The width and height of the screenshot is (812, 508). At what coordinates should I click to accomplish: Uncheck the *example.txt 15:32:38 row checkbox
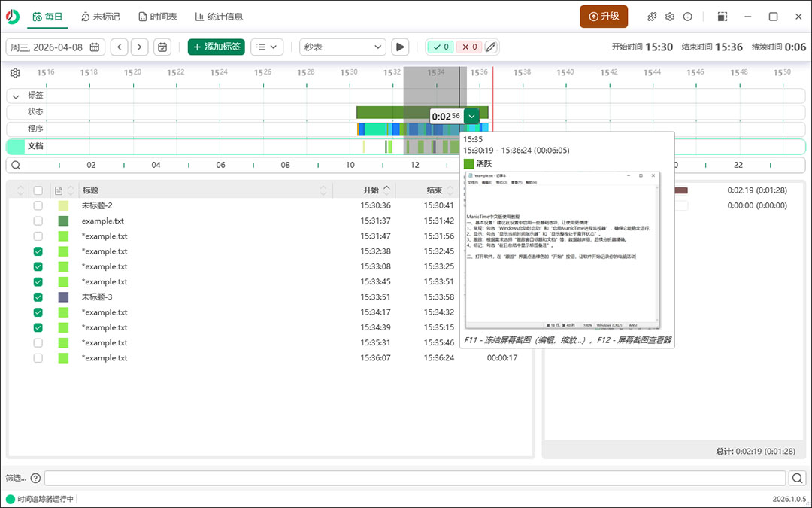click(x=38, y=251)
